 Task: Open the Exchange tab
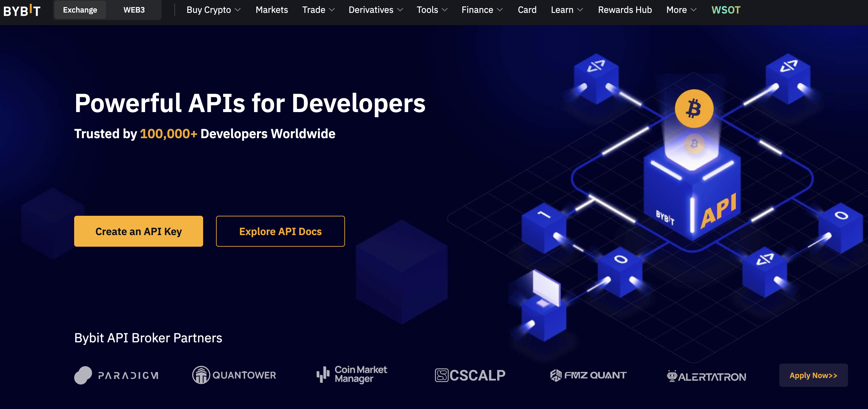79,9
